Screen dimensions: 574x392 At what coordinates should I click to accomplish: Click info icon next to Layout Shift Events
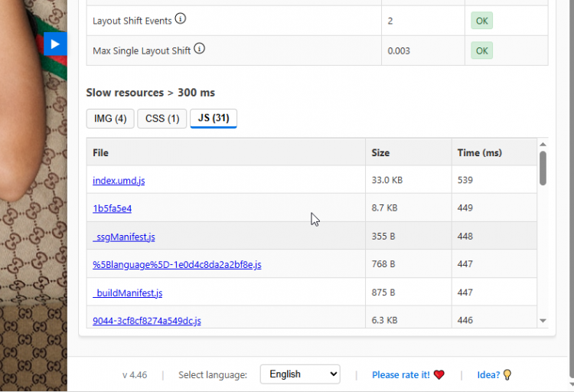click(181, 18)
